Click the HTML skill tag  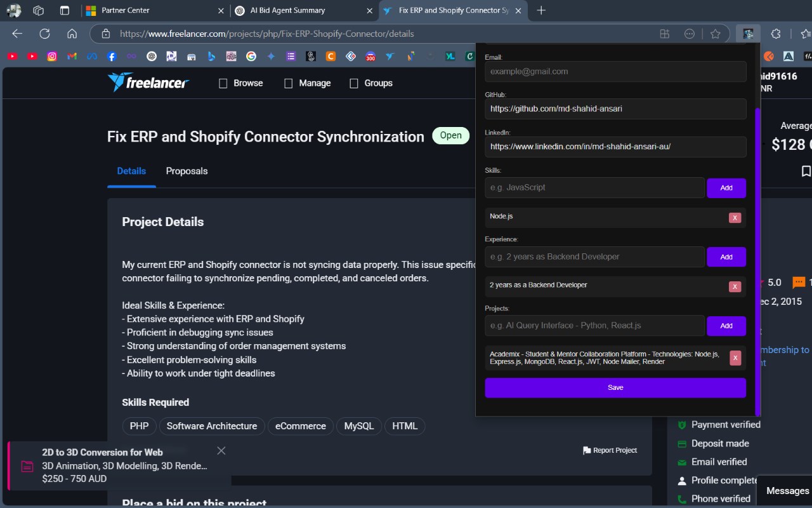tap(405, 426)
